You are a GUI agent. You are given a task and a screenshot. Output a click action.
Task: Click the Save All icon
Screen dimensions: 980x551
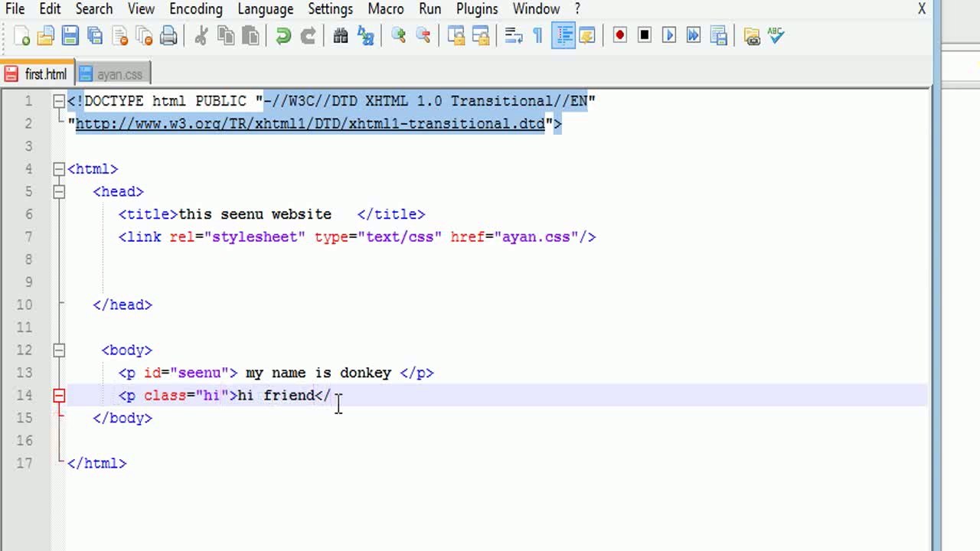[95, 36]
